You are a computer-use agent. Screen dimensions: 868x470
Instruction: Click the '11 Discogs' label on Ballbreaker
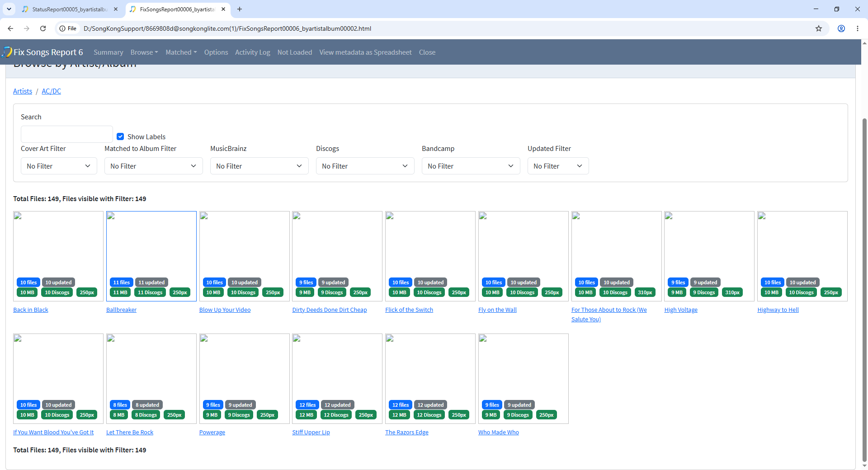150,292
